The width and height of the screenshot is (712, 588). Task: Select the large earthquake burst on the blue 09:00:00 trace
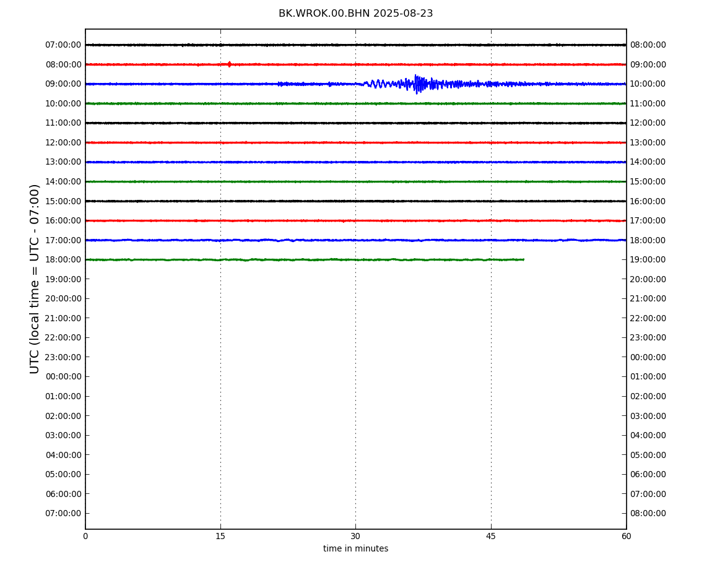click(420, 84)
